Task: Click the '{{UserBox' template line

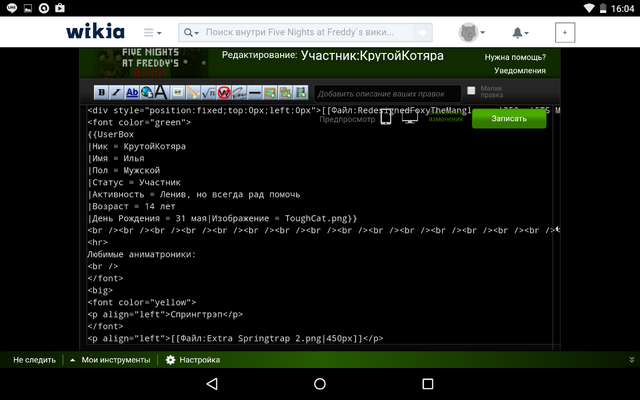Action: click(x=111, y=134)
